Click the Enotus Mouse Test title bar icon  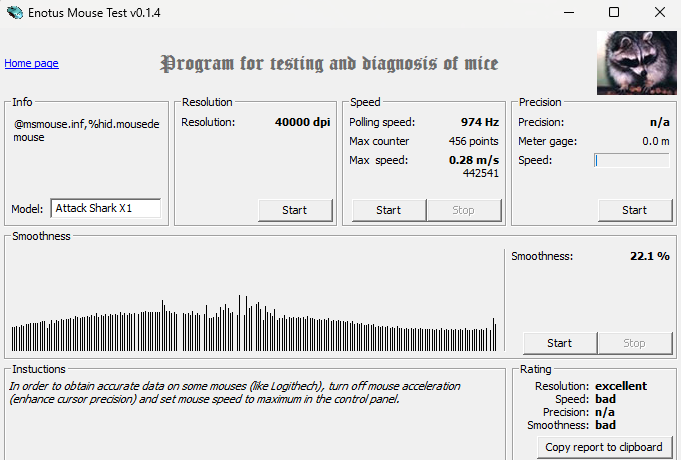point(14,12)
